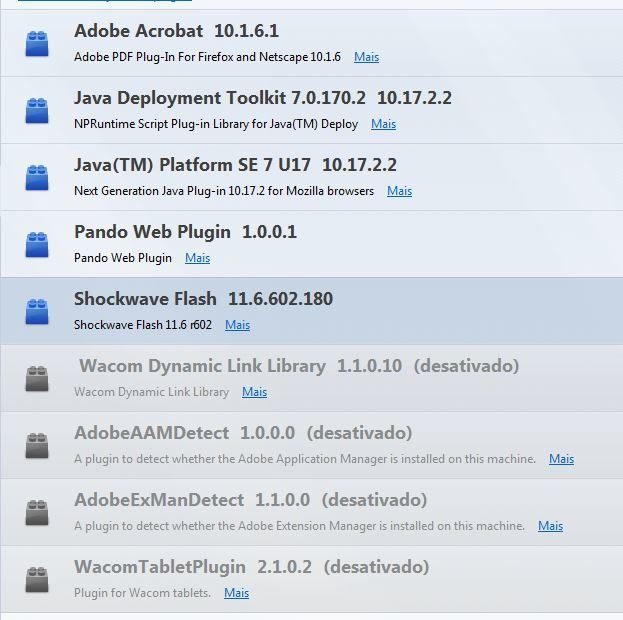
Task: Click the Adobe Acrobat plugin icon
Action: pyautogui.click(x=37, y=44)
